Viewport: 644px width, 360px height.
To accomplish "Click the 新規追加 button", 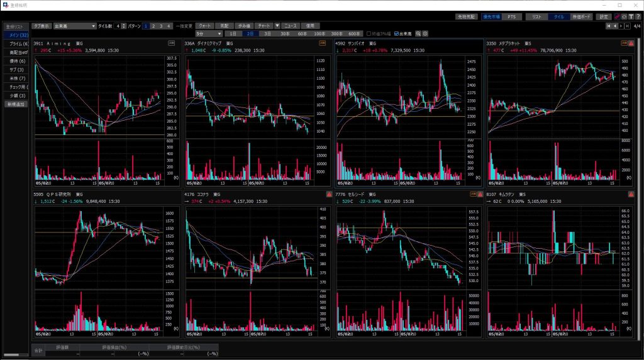I will pyautogui.click(x=16, y=104).
